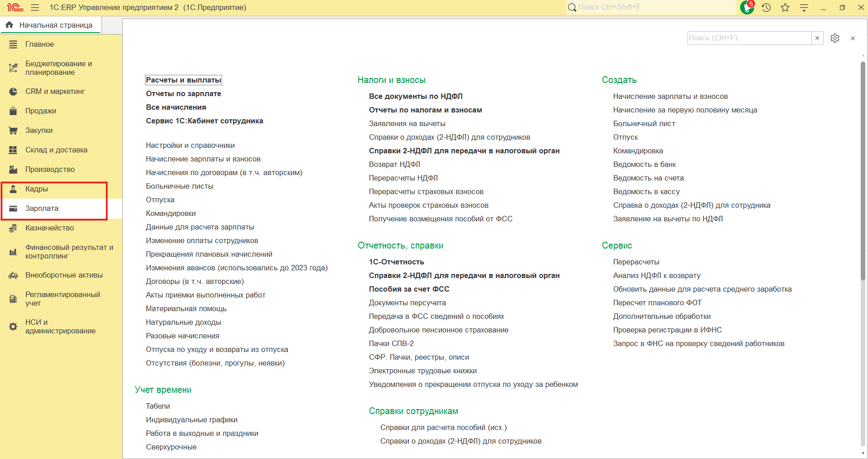Open Расчеты и выплаты link
This screenshot has width=868, height=459.
point(184,80)
